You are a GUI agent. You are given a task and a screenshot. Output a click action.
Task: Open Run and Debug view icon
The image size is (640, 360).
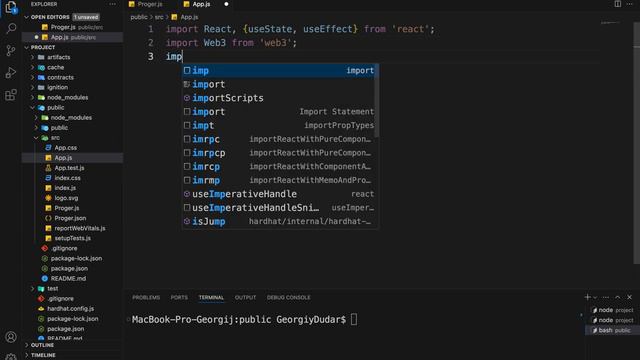point(11,73)
